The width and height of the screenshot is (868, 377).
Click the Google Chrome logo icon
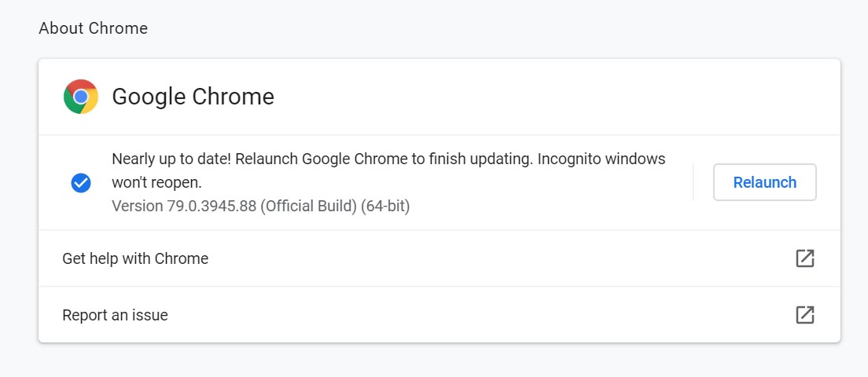click(81, 97)
